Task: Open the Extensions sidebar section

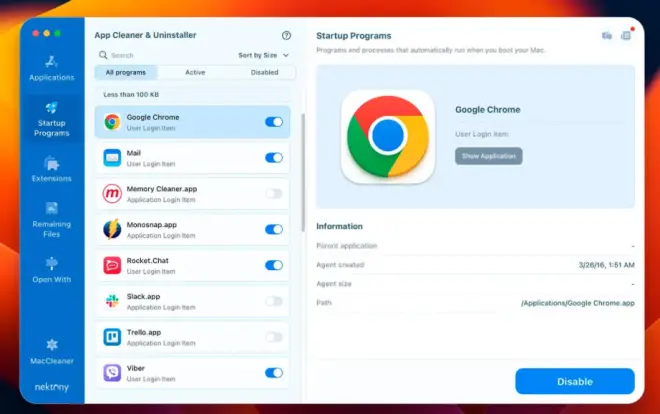Action: (51, 168)
